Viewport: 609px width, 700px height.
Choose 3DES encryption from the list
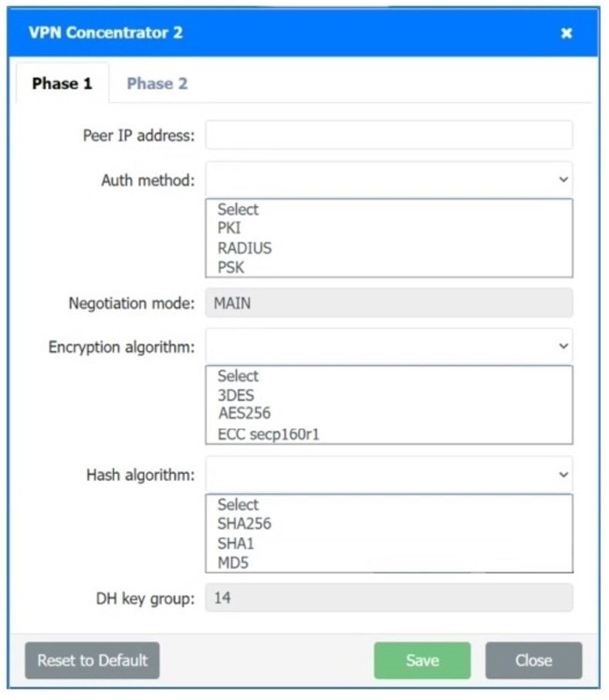click(236, 394)
